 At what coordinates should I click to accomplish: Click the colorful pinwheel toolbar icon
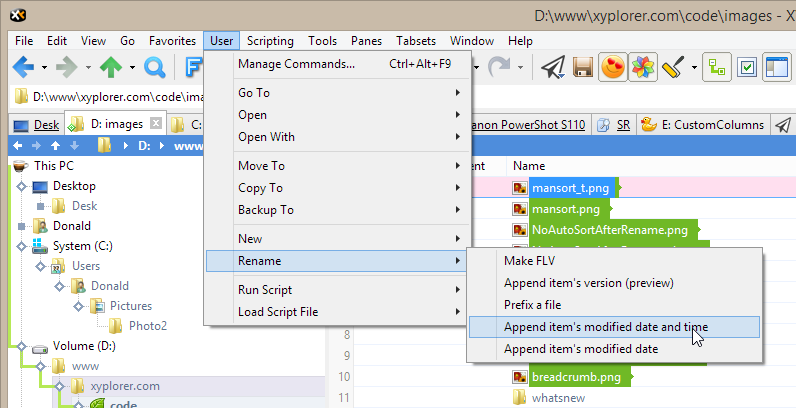(x=642, y=67)
